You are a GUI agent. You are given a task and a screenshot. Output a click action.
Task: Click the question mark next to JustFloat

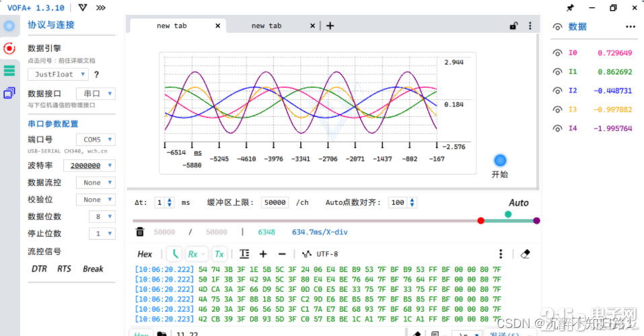click(x=96, y=75)
